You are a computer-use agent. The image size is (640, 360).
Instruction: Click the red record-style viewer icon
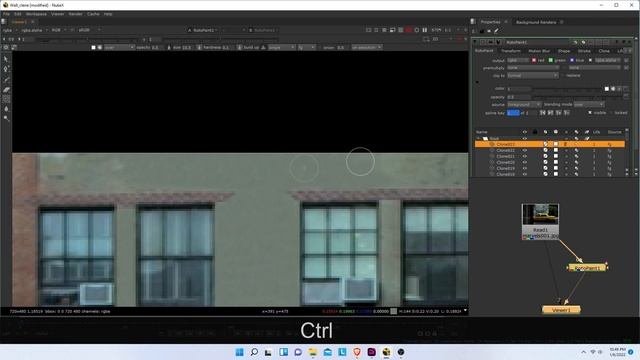click(x=409, y=30)
